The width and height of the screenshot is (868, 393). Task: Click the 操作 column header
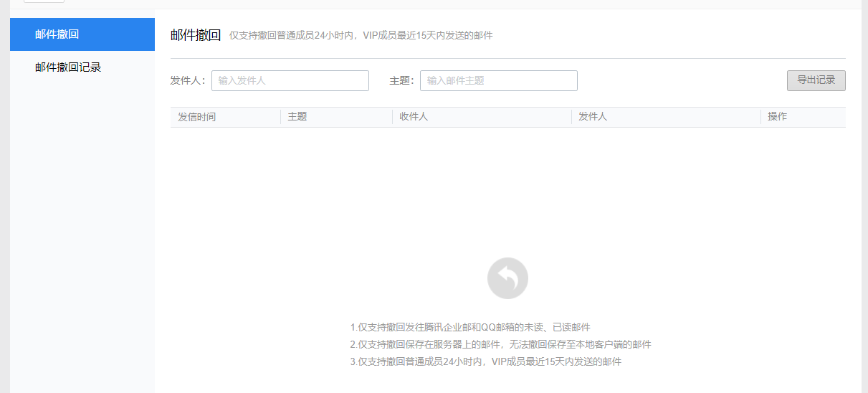click(x=778, y=117)
